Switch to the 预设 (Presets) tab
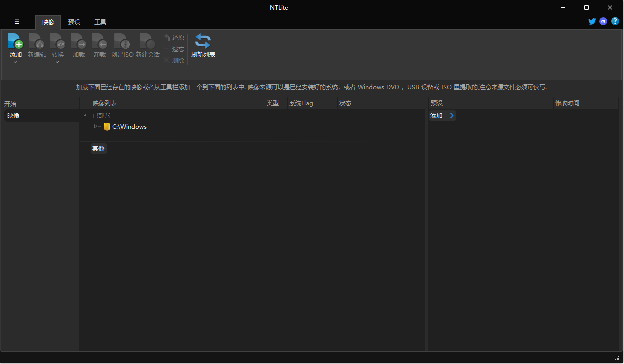Image resolution: width=624 pixels, height=364 pixels. coord(74,22)
